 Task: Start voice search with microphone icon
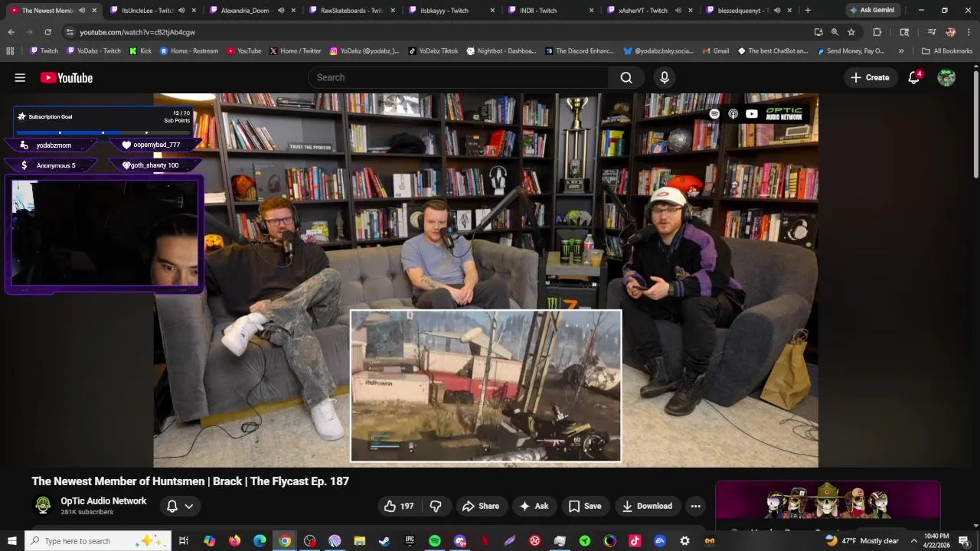click(665, 77)
